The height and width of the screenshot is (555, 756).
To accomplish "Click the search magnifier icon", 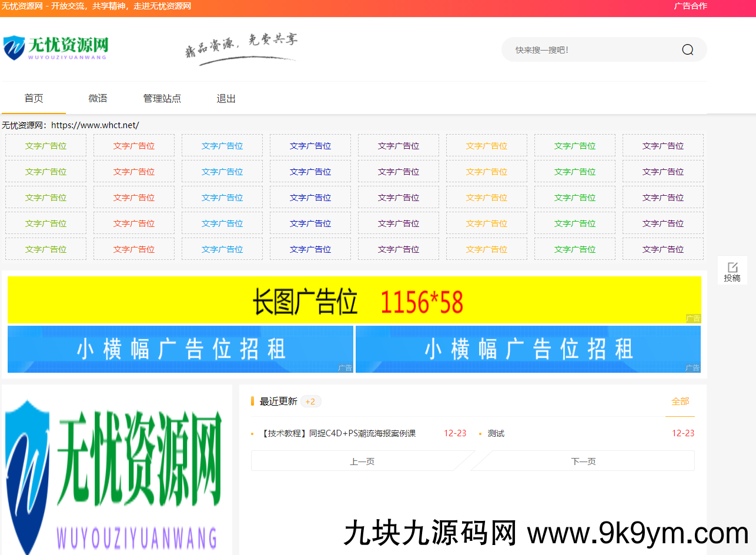I will click(x=687, y=49).
